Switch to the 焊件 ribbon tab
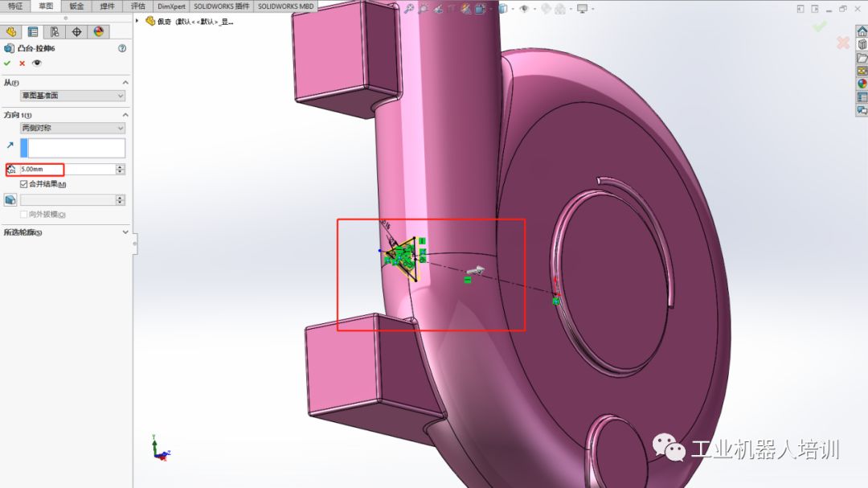Image resolution: width=868 pixels, height=488 pixels. click(107, 6)
